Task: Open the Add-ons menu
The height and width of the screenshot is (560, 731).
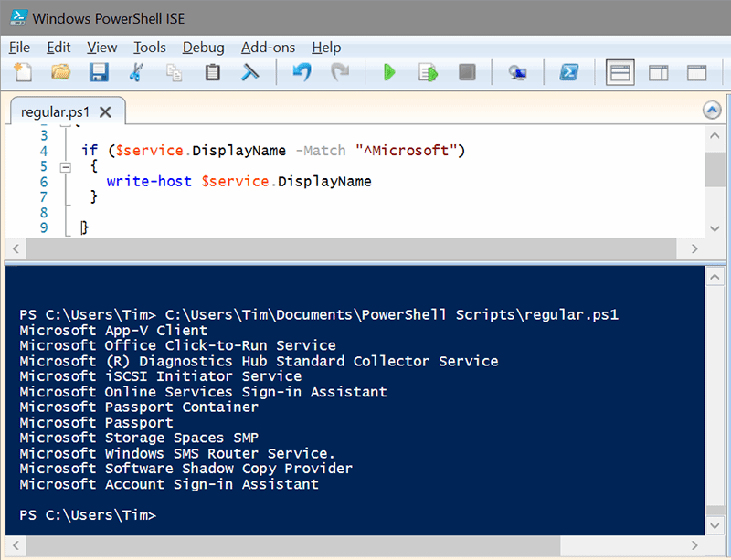Action: (x=269, y=48)
